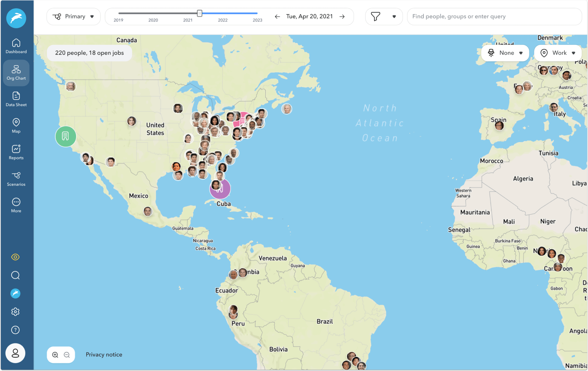Select the Map view in the sidebar
Viewport: 588px width, 371px height.
(16, 125)
